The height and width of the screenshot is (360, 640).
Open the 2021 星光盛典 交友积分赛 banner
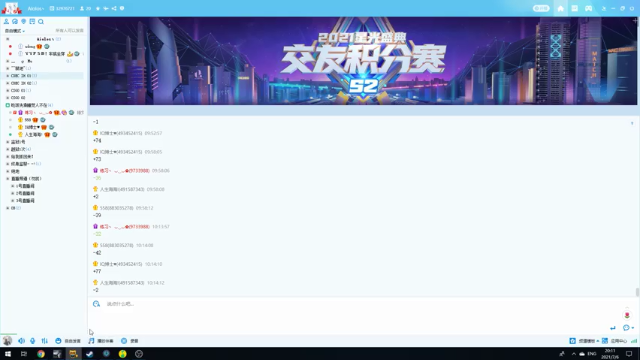tap(363, 61)
